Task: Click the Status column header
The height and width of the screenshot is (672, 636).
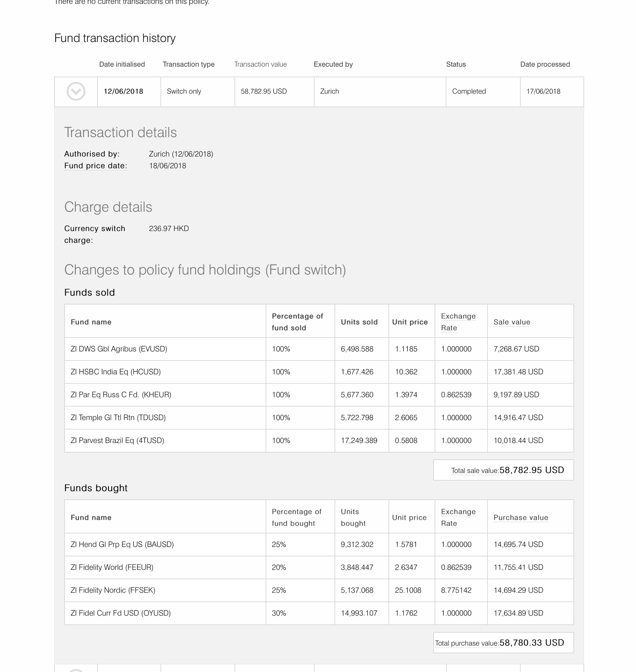Action: coord(456,64)
